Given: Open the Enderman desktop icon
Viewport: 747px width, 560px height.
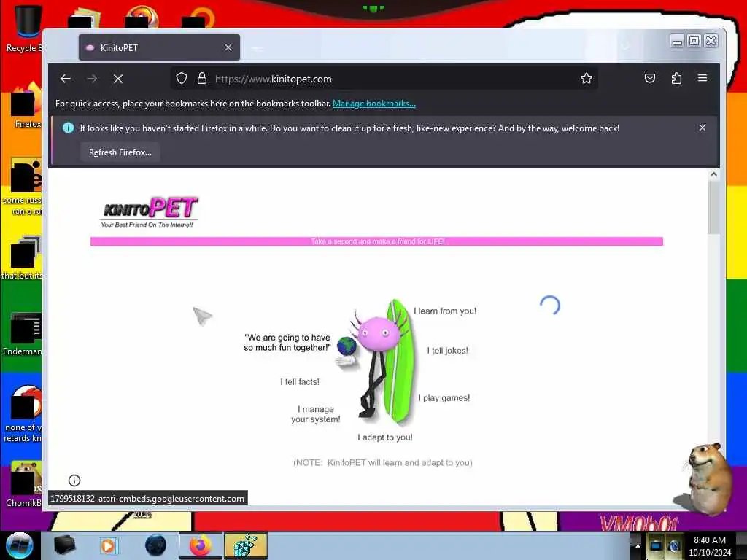Looking at the screenshot, I should [23, 333].
